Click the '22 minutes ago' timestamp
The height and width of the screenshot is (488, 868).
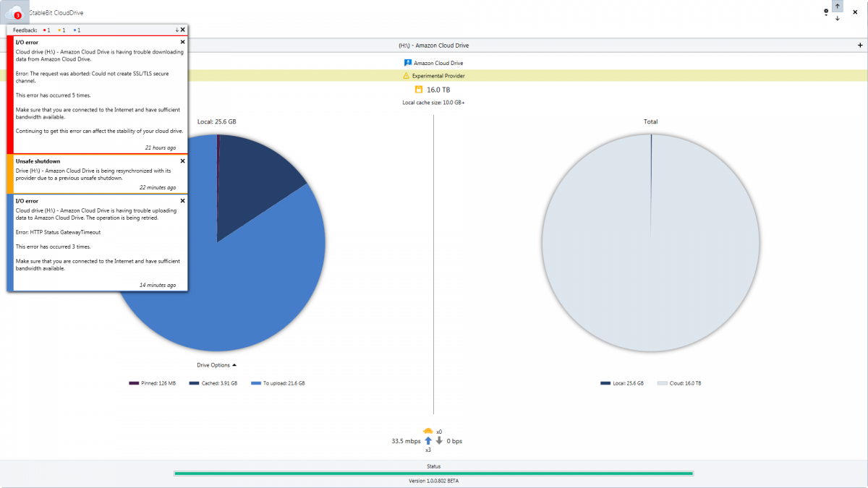pyautogui.click(x=158, y=187)
